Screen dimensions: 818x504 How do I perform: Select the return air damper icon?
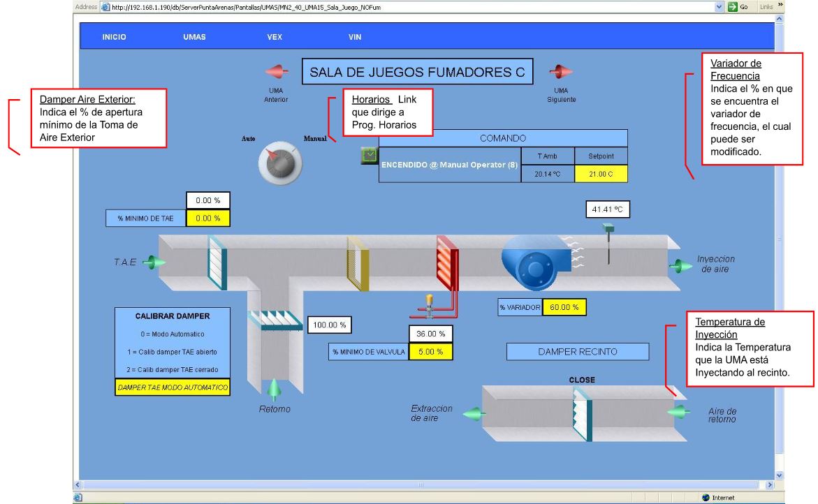[275, 322]
